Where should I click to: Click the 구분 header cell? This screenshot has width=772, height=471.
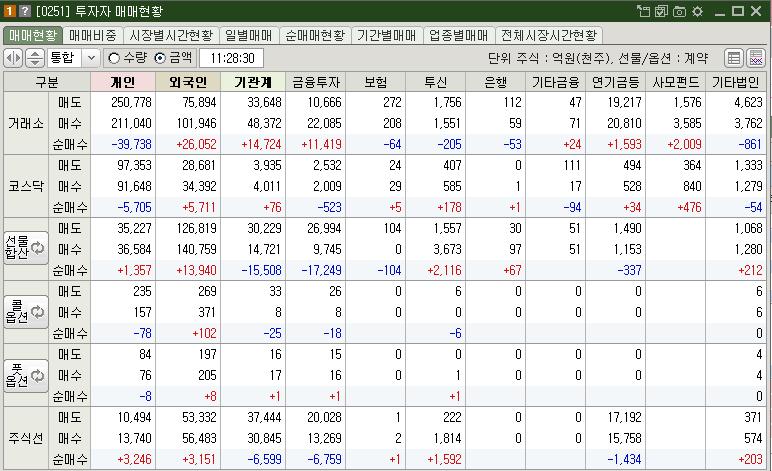tap(47, 82)
